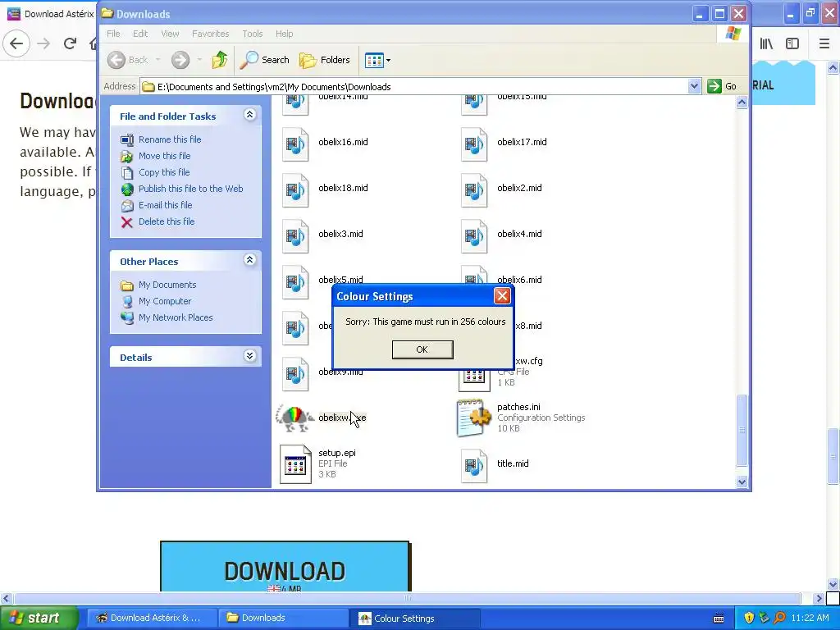The width and height of the screenshot is (840, 630).
Task: Collapse File and Folder Tasks panel
Action: pos(249,115)
